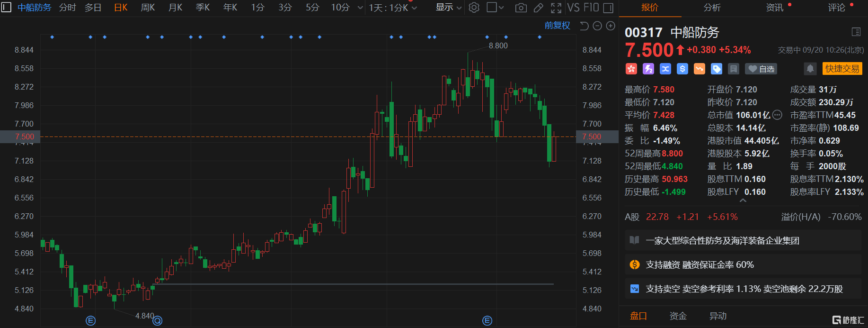Toggle the left sidebar panel icon

point(6,8)
